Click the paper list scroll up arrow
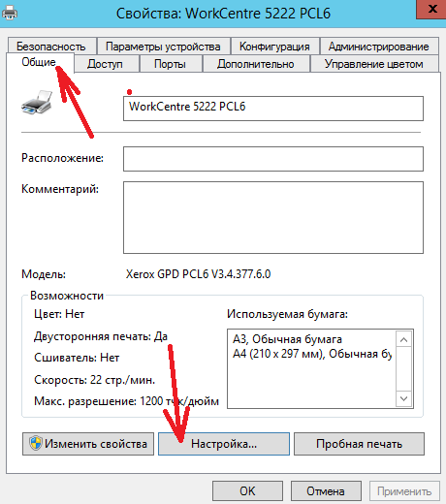The width and height of the screenshot is (446, 504). [x=403, y=339]
